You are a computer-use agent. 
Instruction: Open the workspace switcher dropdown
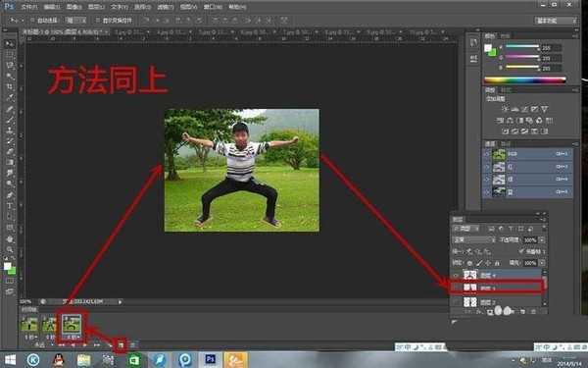coord(556,21)
